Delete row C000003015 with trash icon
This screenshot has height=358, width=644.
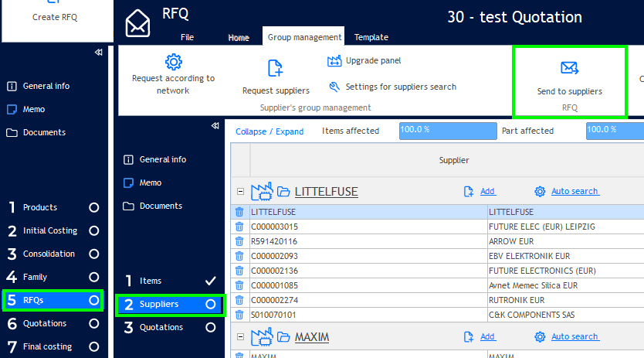[239, 227]
